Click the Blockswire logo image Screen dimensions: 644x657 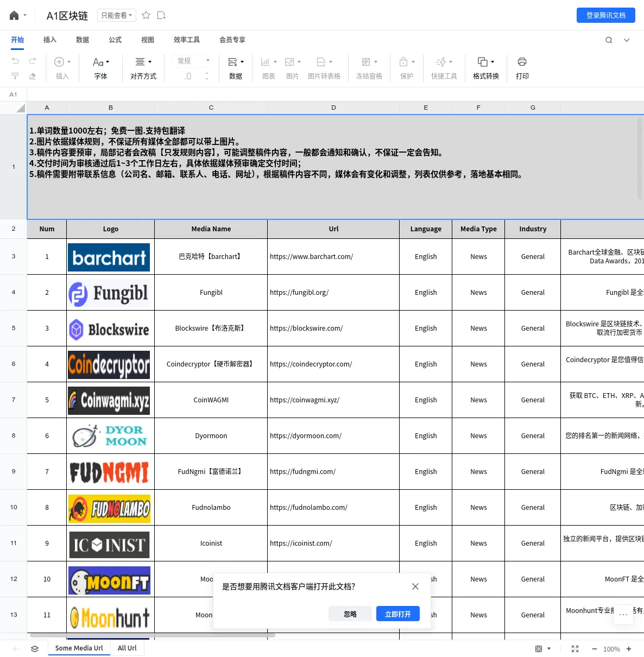tap(109, 329)
